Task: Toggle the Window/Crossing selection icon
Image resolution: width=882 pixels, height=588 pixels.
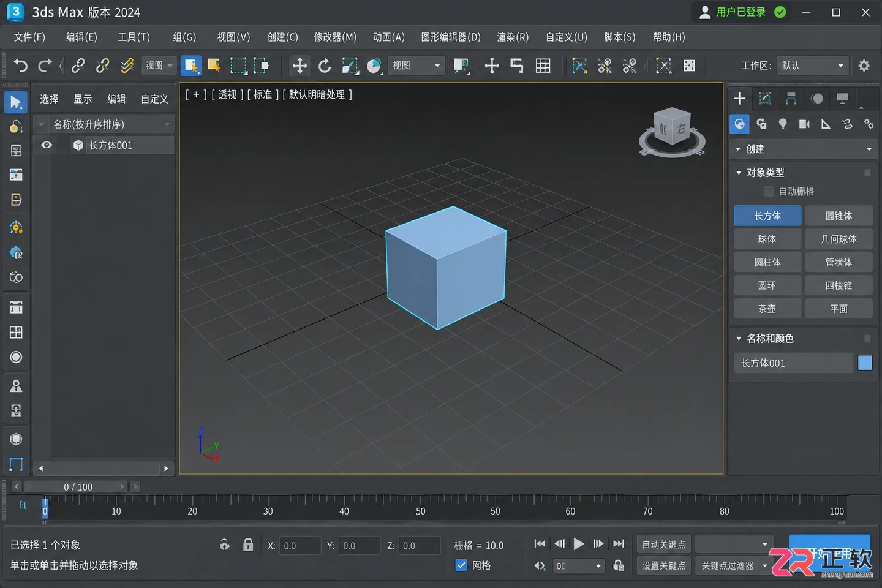Action: click(262, 66)
